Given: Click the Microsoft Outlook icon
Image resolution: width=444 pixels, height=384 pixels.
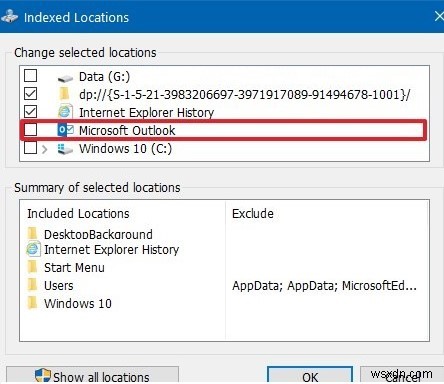Looking at the screenshot, I should click(x=65, y=130).
